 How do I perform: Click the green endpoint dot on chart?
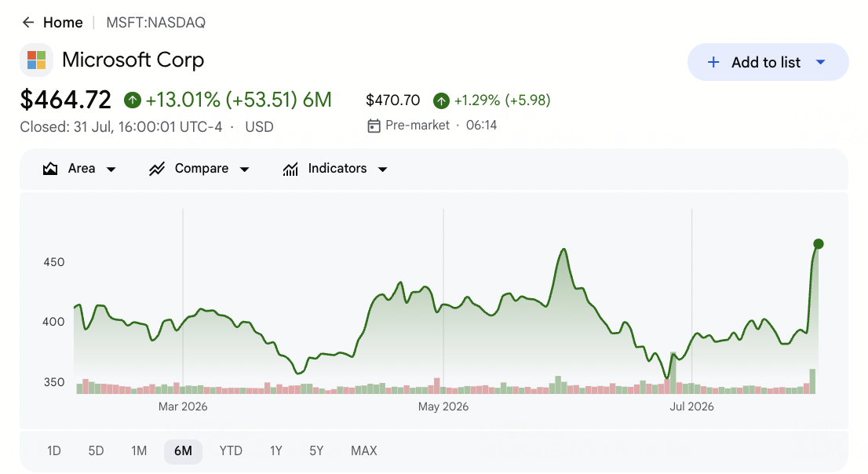click(x=819, y=243)
